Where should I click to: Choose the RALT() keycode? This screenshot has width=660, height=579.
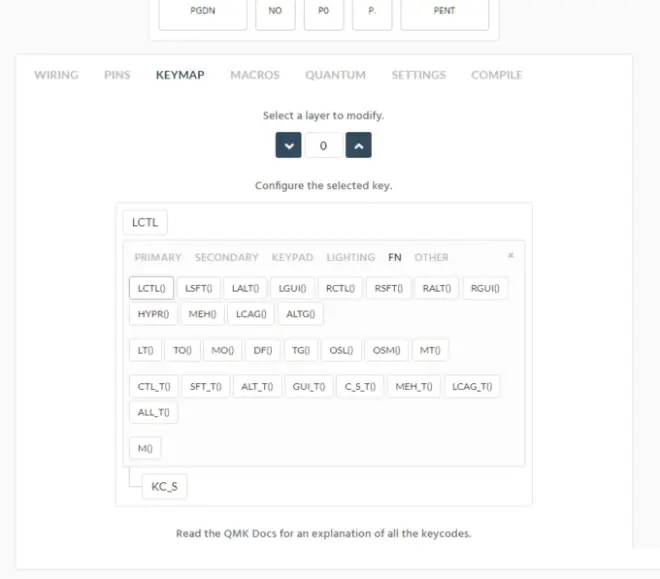[436, 288]
